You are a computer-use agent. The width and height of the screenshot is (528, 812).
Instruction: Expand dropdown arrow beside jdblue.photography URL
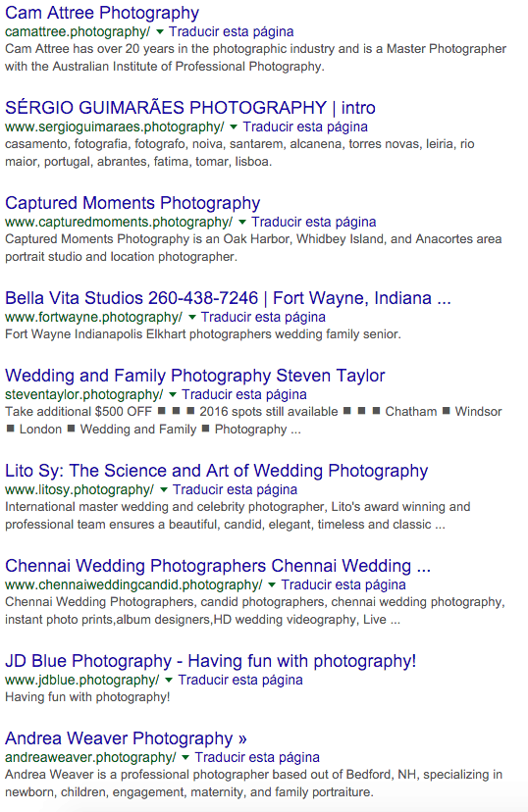coord(169,680)
